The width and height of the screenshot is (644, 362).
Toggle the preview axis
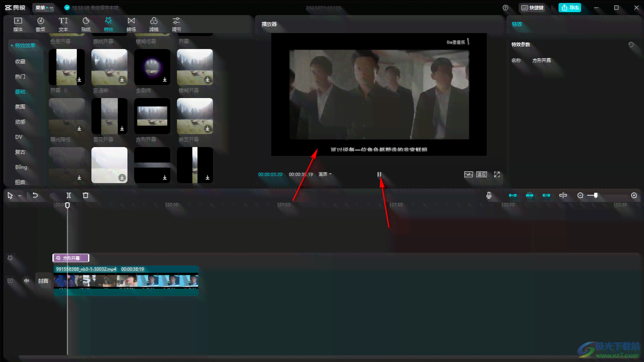click(x=563, y=195)
